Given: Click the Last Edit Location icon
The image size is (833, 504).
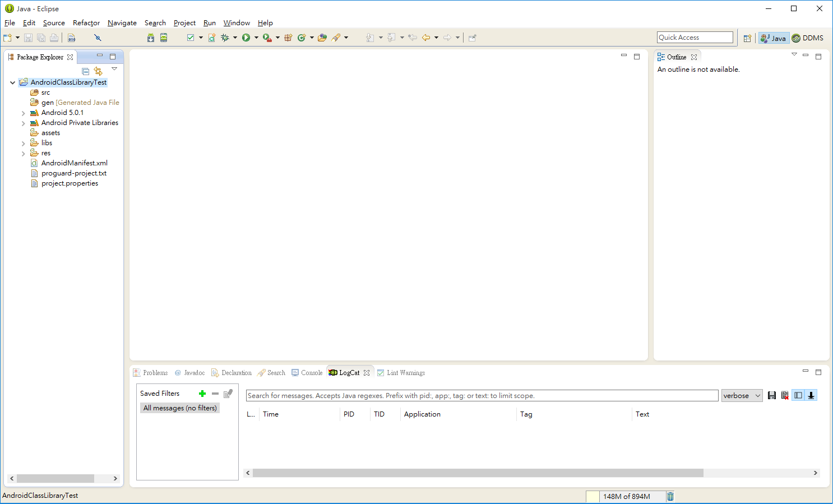Looking at the screenshot, I should (413, 38).
